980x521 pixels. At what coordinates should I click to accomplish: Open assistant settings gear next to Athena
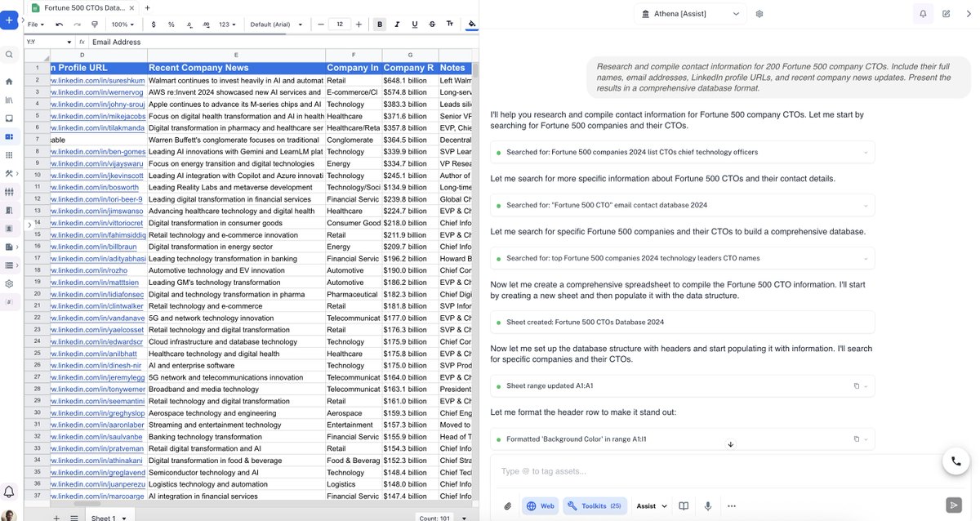point(759,14)
